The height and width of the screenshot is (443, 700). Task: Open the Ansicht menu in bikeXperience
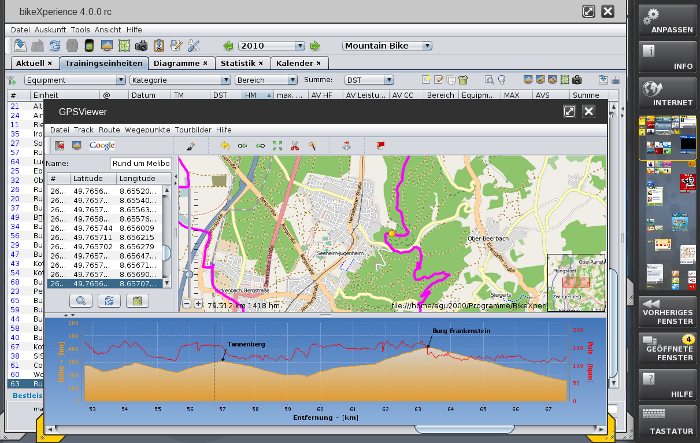[x=108, y=30]
